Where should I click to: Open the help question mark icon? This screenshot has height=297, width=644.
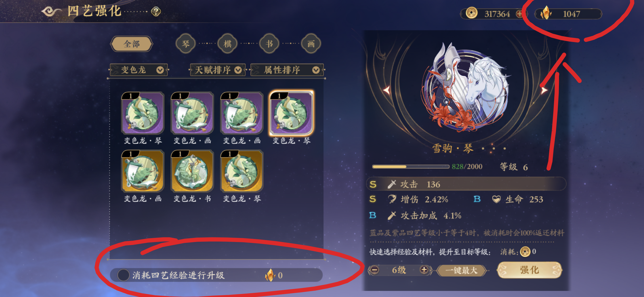tap(156, 12)
